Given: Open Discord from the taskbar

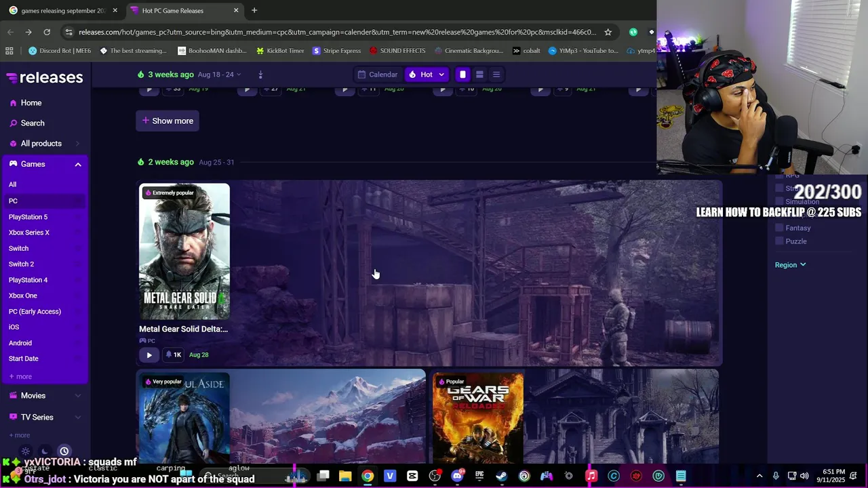Looking at the screenshot, I should coord(457,476).
